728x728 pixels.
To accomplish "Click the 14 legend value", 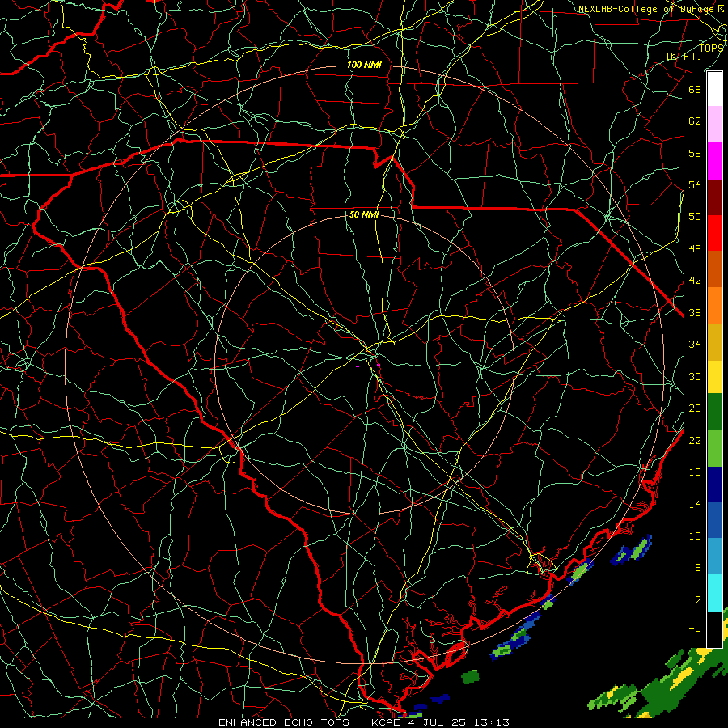I will click(x=695, y=504).
